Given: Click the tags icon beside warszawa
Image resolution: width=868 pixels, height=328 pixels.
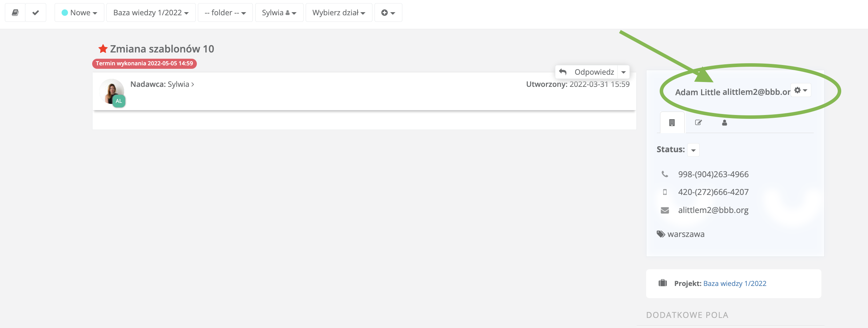Looking at the screenshot, I should 661,234.
